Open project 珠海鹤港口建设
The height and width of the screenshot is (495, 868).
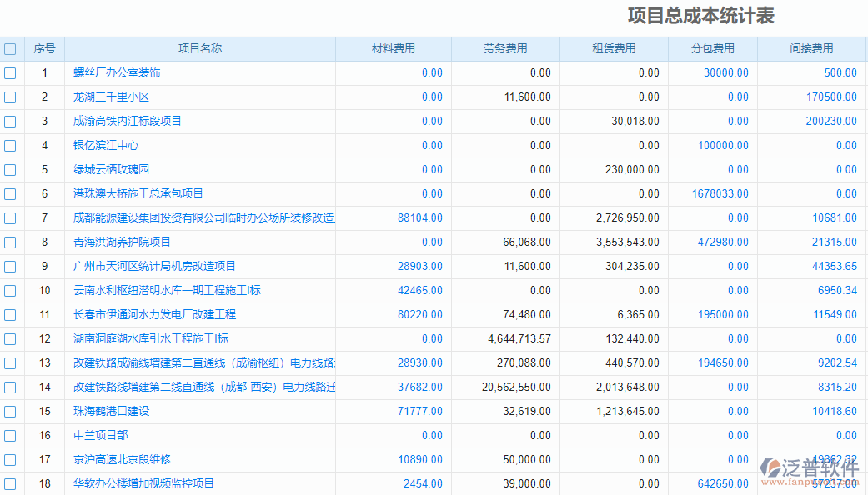tap(111, 412)
